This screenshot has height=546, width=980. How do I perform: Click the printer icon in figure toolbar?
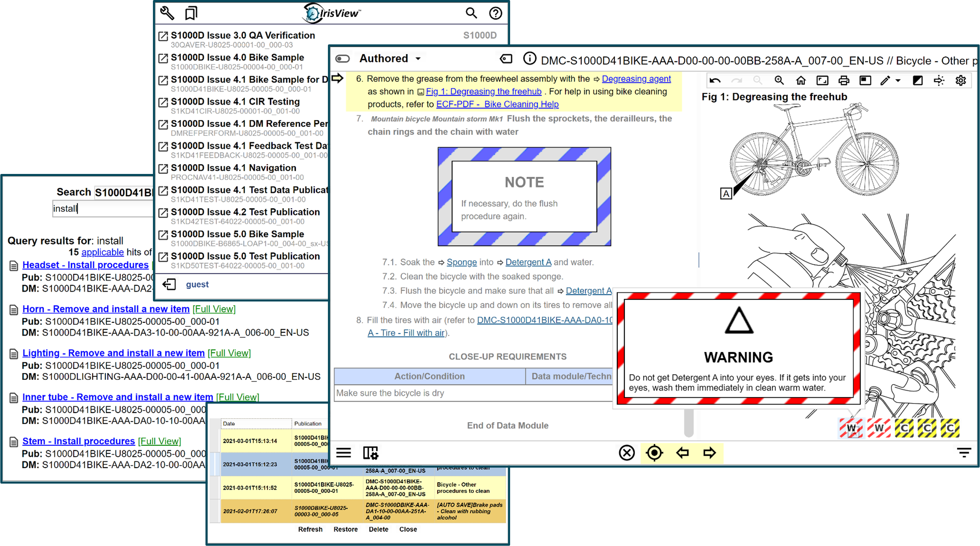pos(844,80)
